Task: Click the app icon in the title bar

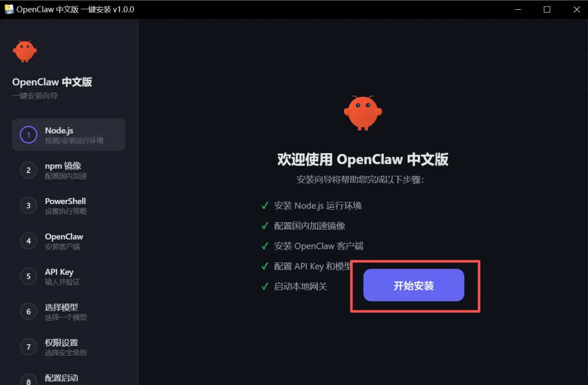Action: [9, 9]
